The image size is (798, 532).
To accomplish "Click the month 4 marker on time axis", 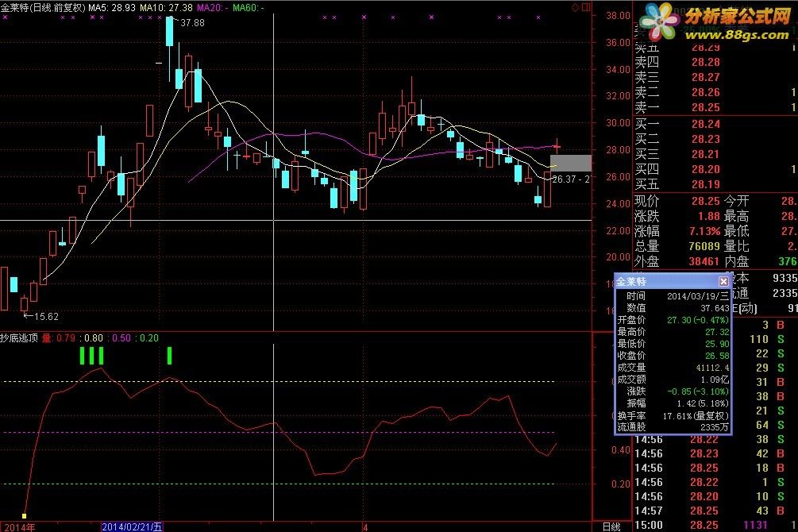I will tap(365, 527).
